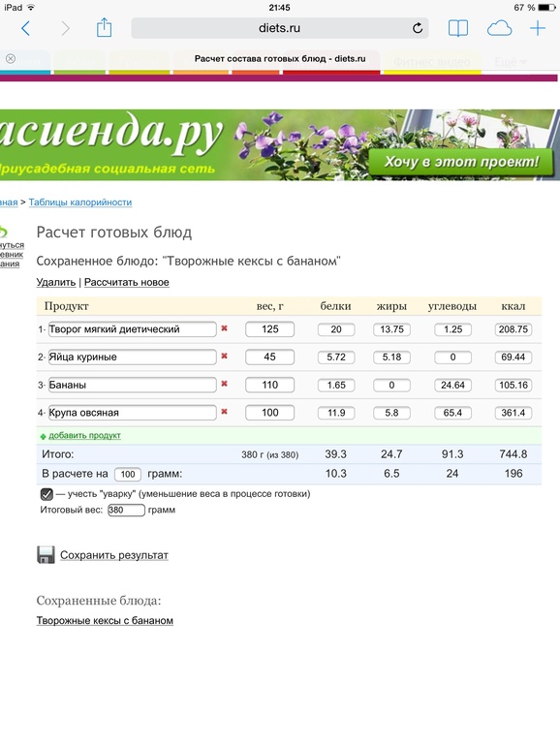Edit Крупа овсяная weight field
The height and width of the screenshot is (746, 560).
(269, 413)
